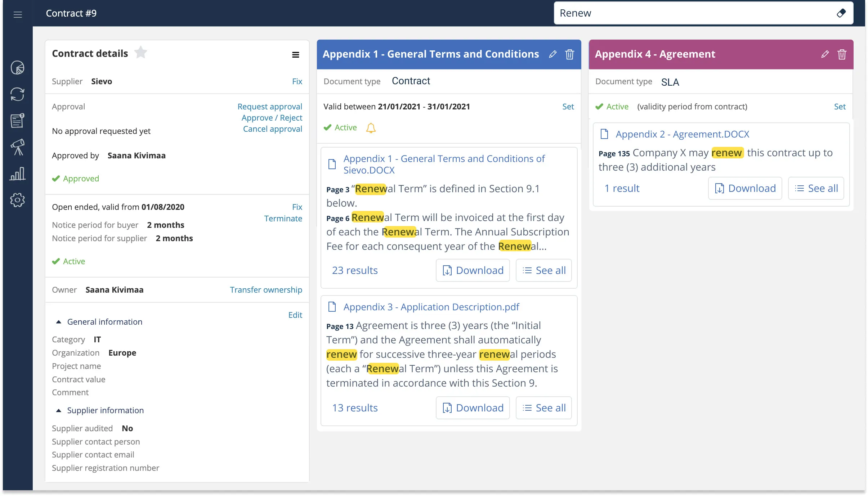
Task: See all results for Appendix 2 - Agreement.DOCX
Action: 816,188
